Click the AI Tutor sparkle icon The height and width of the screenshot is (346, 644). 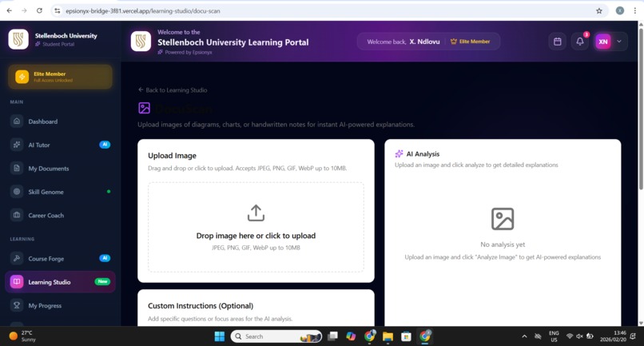(17, 145)
